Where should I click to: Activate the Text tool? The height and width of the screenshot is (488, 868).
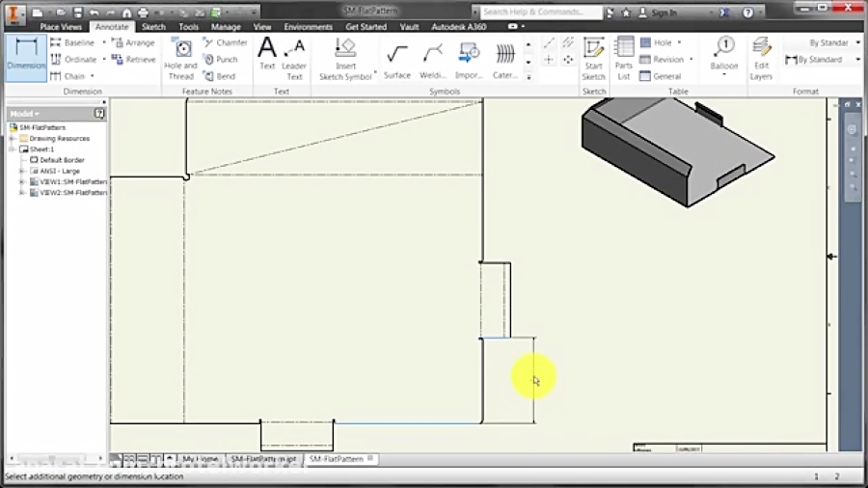click(x=267, y=54)
